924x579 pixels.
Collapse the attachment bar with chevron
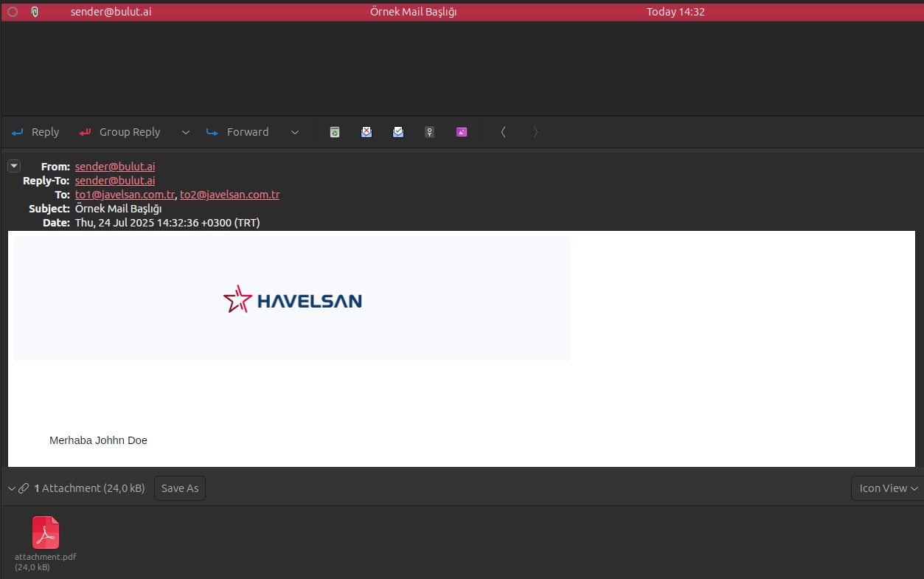pos(12,488)
